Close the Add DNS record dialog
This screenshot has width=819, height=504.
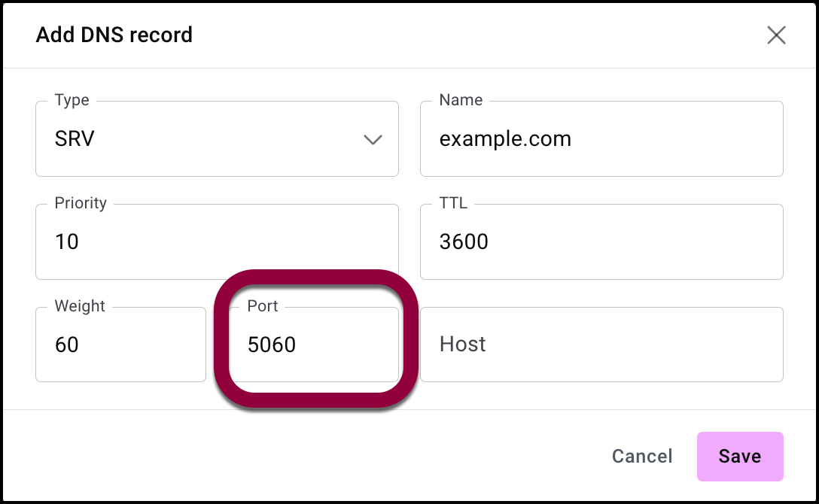(776, 35)
